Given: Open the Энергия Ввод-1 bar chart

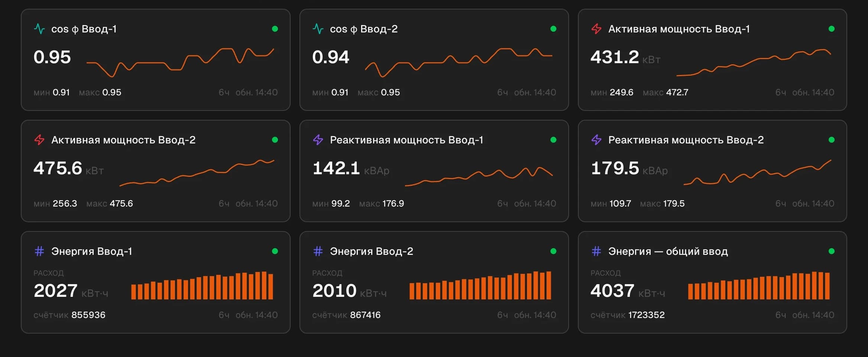Looking at the screenshot, I should click(x=202, y=285).
